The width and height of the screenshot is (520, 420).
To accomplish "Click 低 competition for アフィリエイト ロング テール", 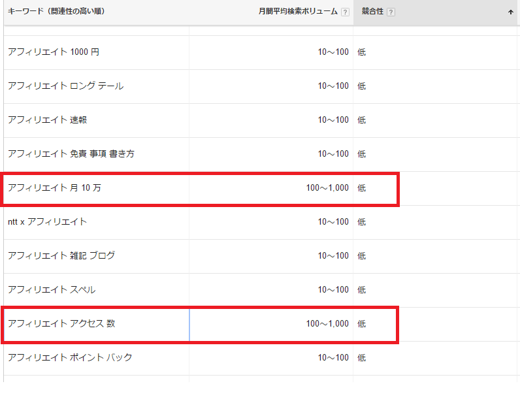I will (x=361, y=86).
